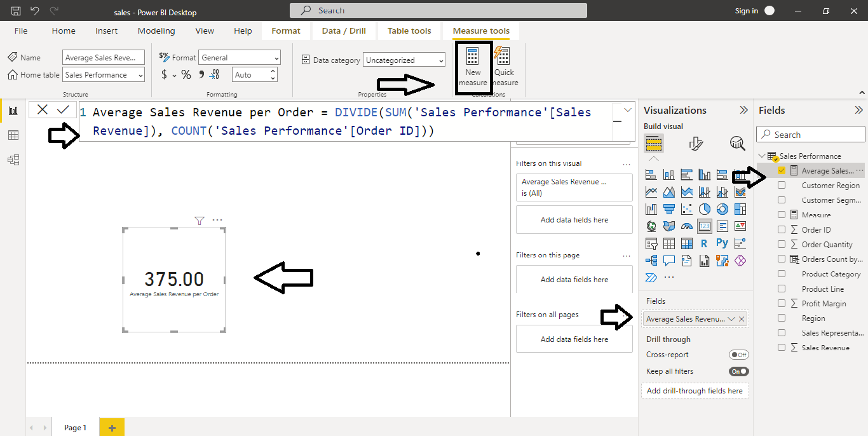The height and width of the screenshot is (436, 868).
Task: Open the Average Sales Revenue field well dropdown
Action: [731, 319]
